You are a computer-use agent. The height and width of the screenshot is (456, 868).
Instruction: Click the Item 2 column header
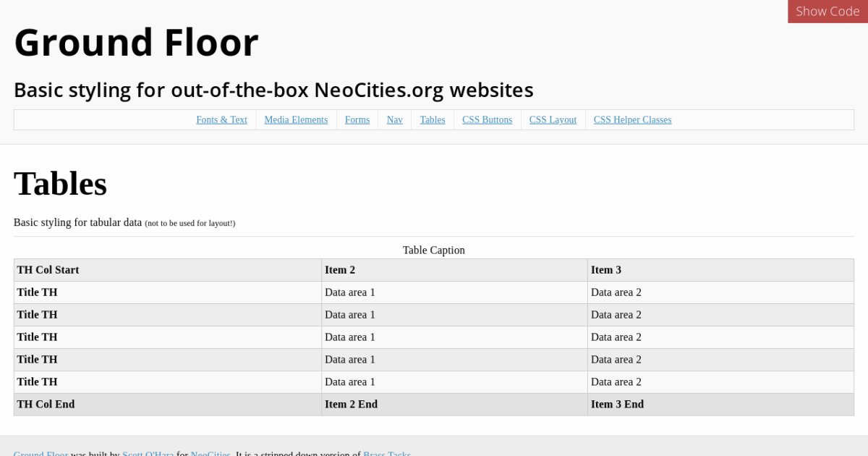tap(340, 270)
